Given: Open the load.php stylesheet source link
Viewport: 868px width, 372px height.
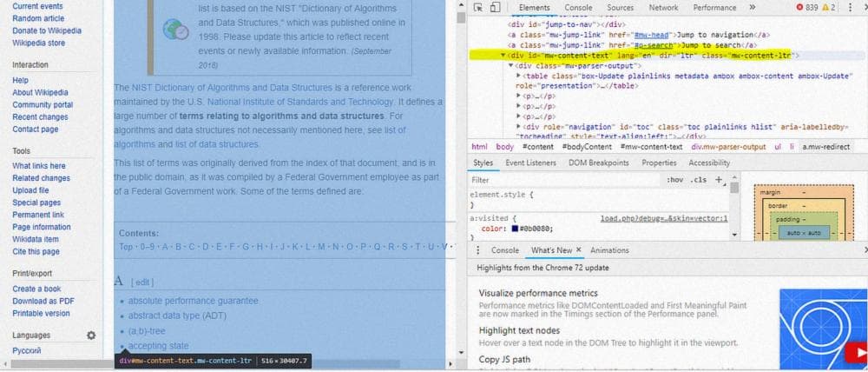Looking at the screenshot, I should (664, 218).
